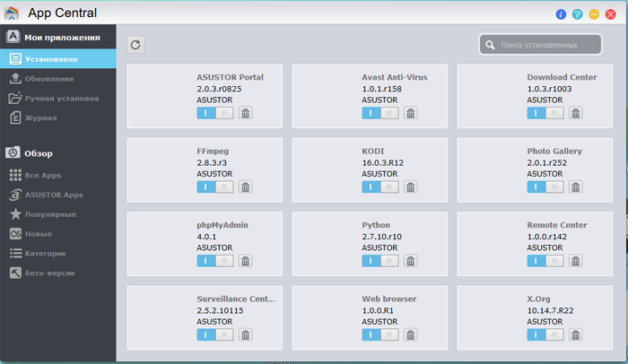
Task: Click the trash icon for Avast Anti-Virus
Action: point(410,113)
